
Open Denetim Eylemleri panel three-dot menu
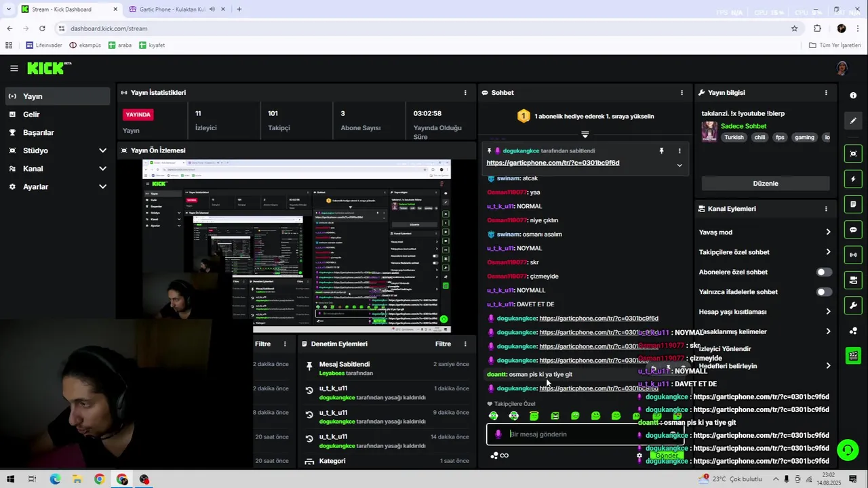coord(465,344)
